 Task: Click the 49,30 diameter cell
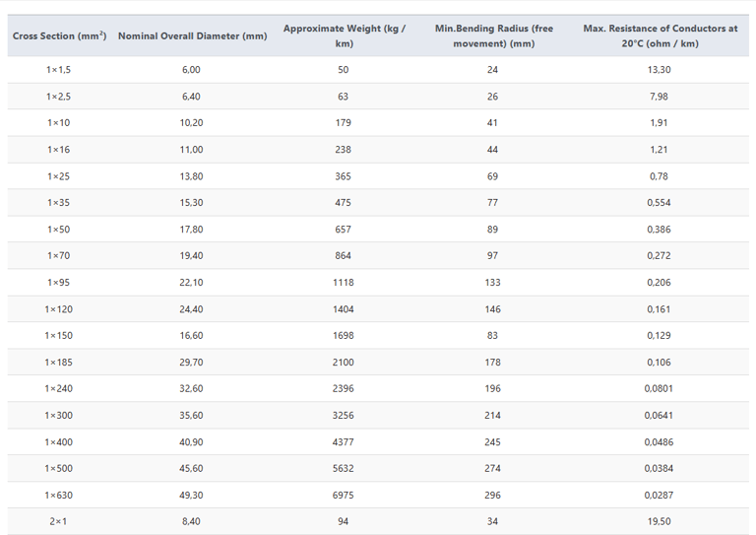[191, 495]
